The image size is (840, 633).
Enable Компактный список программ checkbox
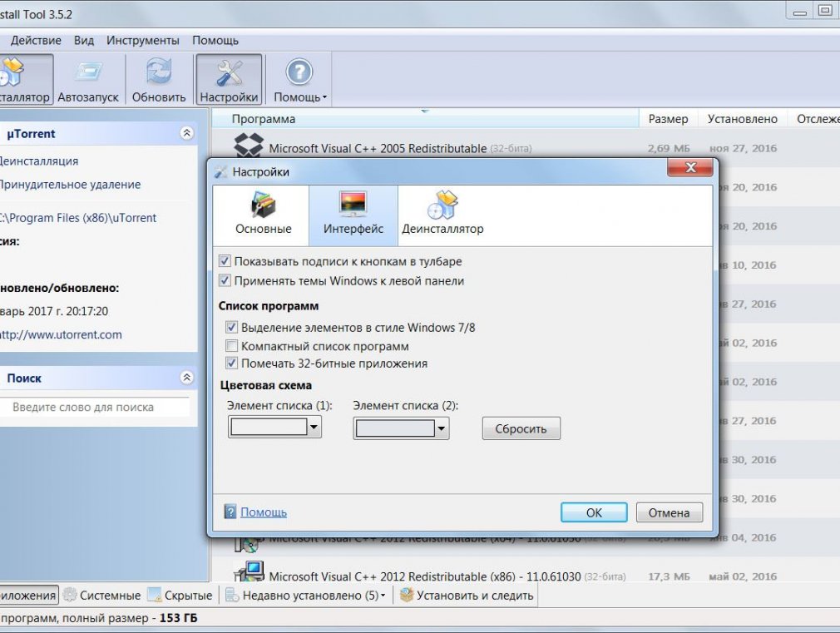231,346
